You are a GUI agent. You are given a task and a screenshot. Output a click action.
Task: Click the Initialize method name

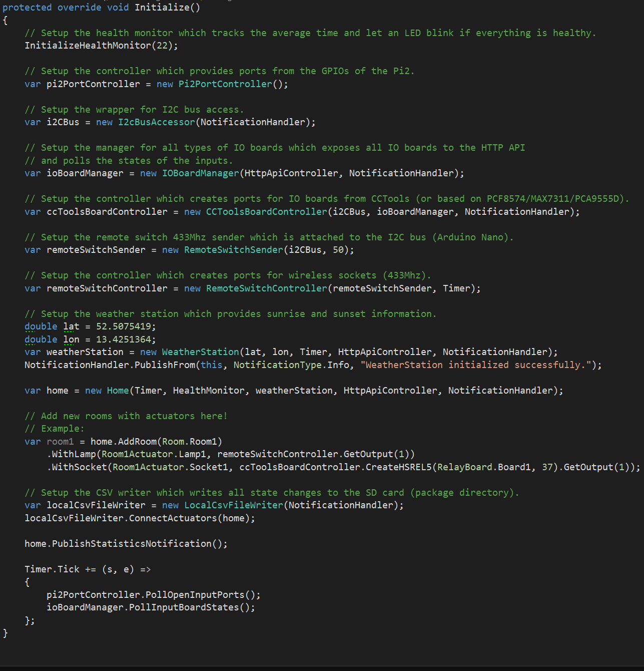[161, 7]
